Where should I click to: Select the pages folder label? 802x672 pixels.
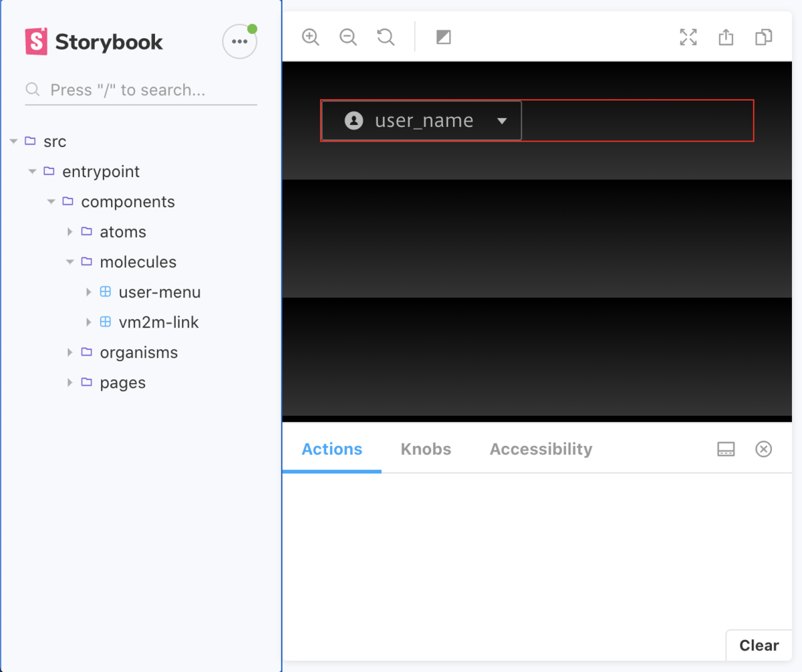point(123,382)
